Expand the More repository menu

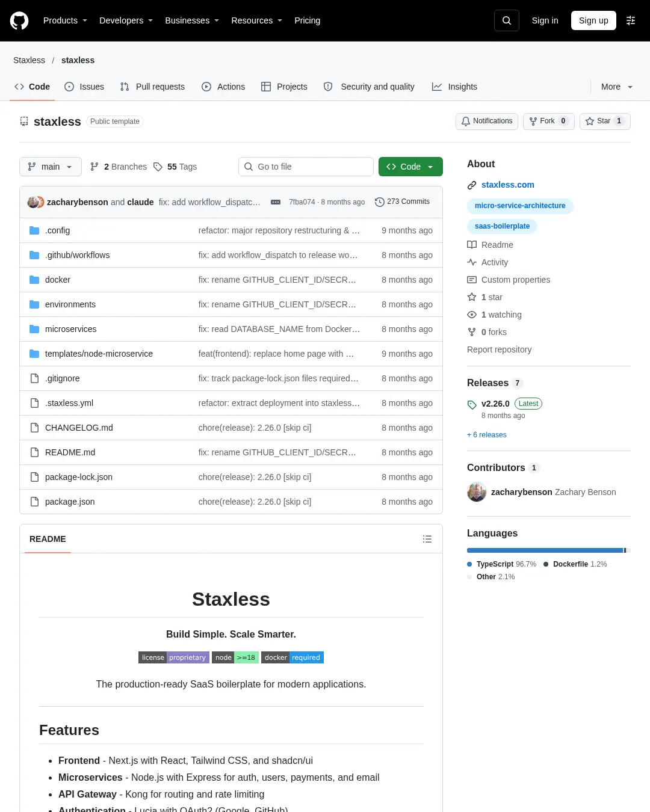click(x=617, y=87)
